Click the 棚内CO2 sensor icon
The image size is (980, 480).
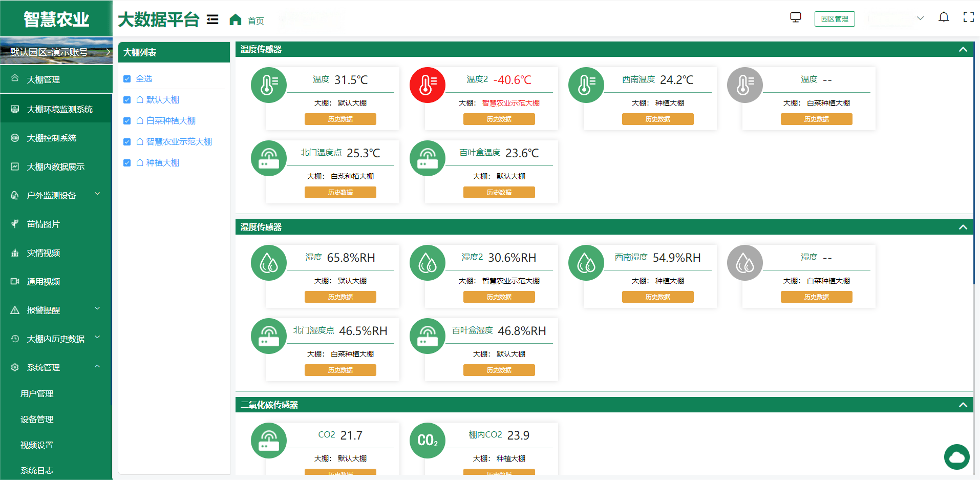(x=427, y=441)
